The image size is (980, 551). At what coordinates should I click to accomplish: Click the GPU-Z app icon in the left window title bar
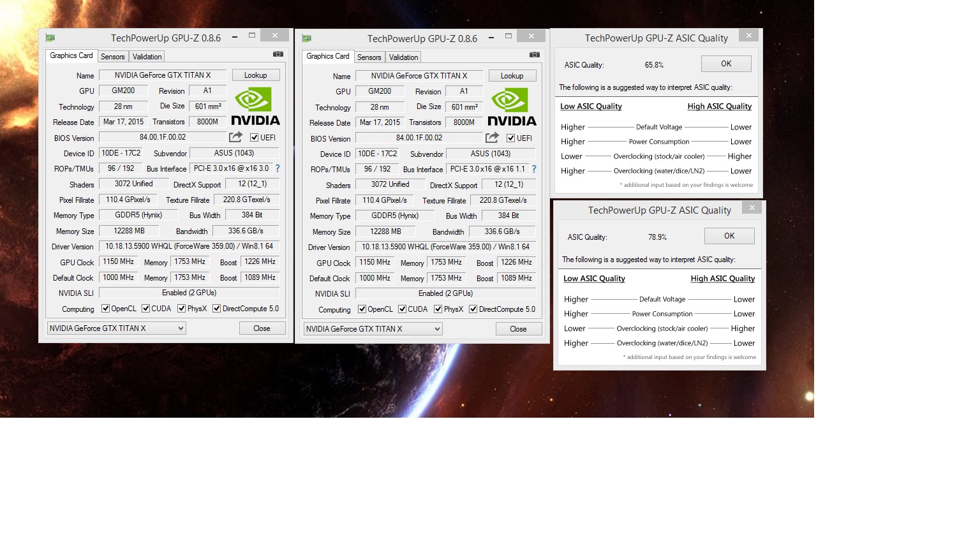[50, 38]
